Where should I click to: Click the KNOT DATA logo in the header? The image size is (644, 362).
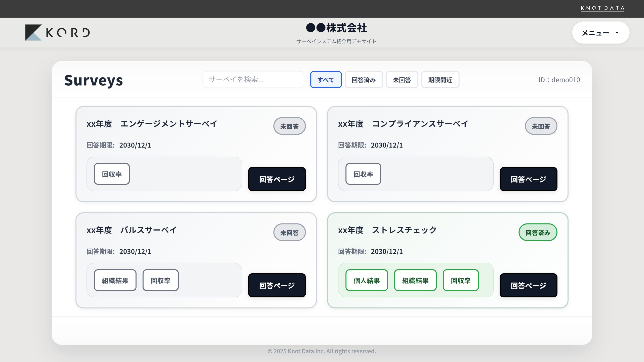pyautogui.click(x=602, y=9)
